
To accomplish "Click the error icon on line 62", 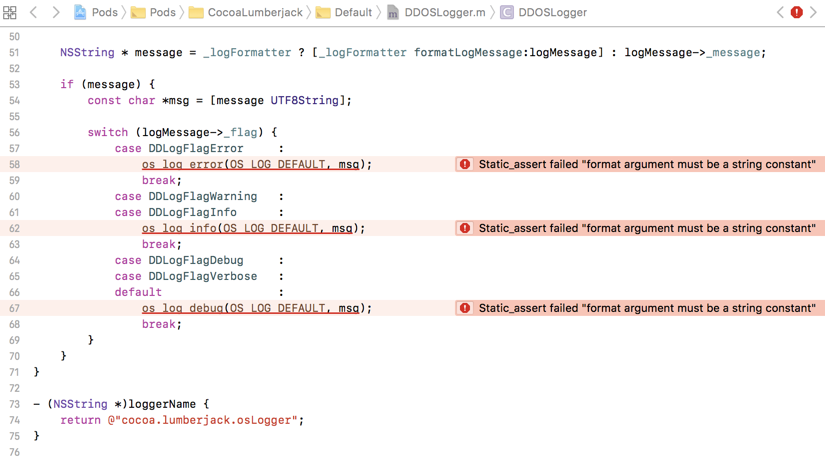I will click(465, 228).
